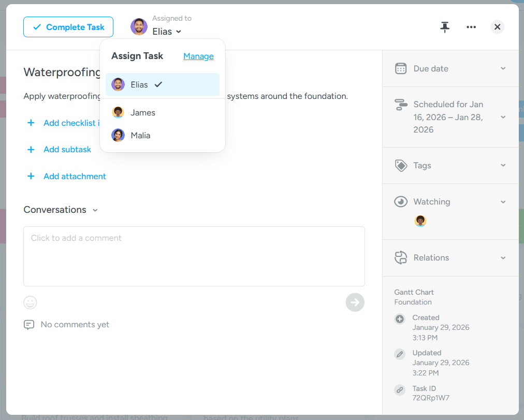This screenshot has height=420, width=524.
Task: Click Add attachment
Action: click(75, 177)
